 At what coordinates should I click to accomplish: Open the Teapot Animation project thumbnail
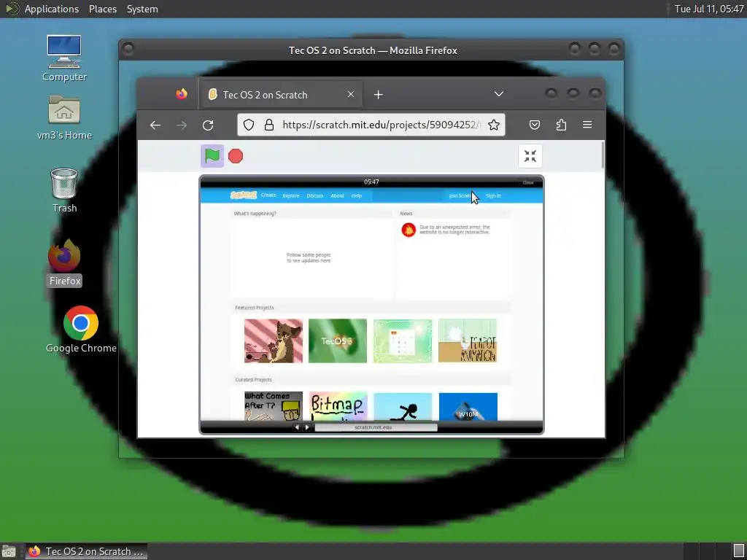[468, 341]
